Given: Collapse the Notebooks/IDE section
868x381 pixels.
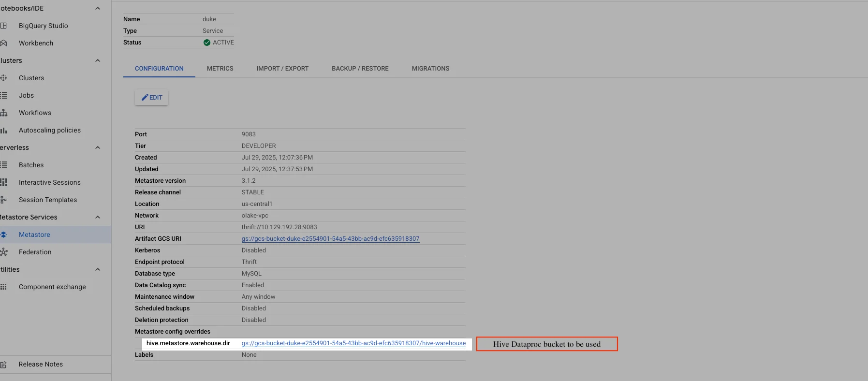Looking at the screenshot, I should click(98, 8).
